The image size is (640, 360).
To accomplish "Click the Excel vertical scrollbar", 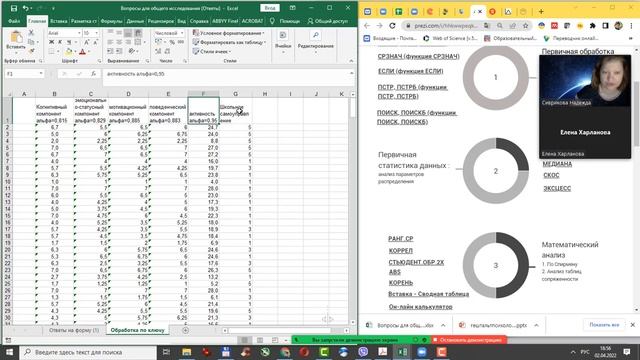I will 353,208.
